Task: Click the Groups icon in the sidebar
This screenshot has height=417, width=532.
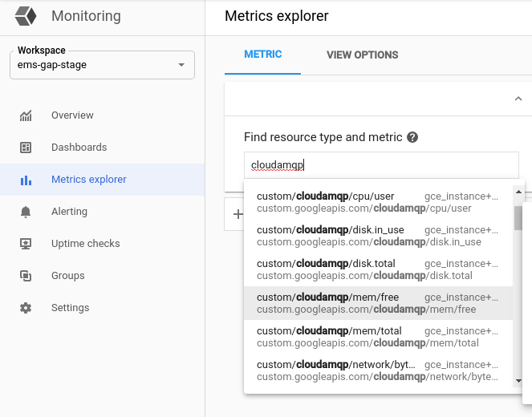Action: click(x=26, y=276)
